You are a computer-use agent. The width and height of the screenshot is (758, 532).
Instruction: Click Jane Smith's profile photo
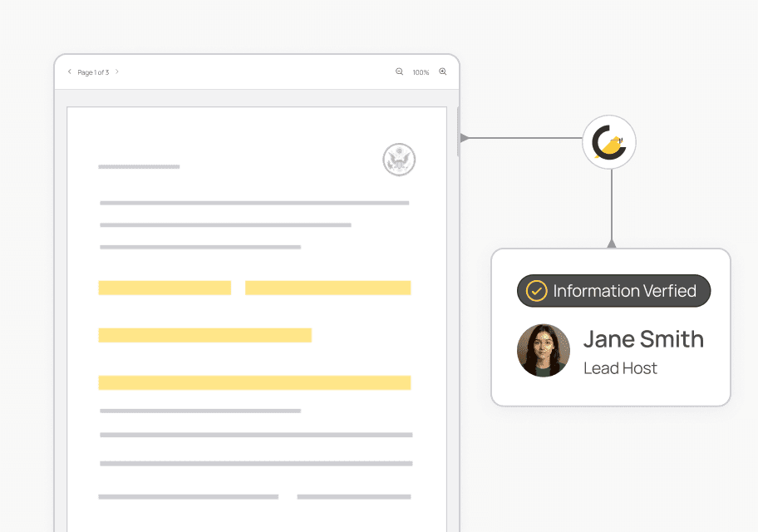[x=544, y=351]
